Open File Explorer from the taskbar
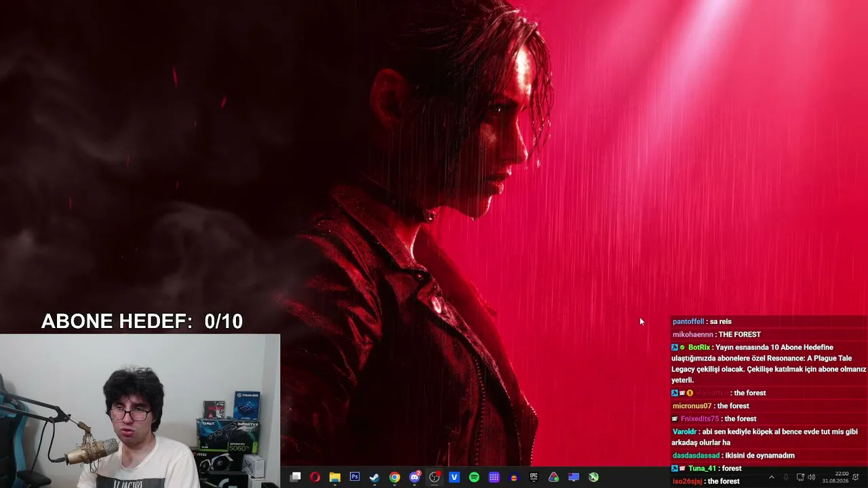Viewport: 868px width, 488px height. [x=335, y=477]
